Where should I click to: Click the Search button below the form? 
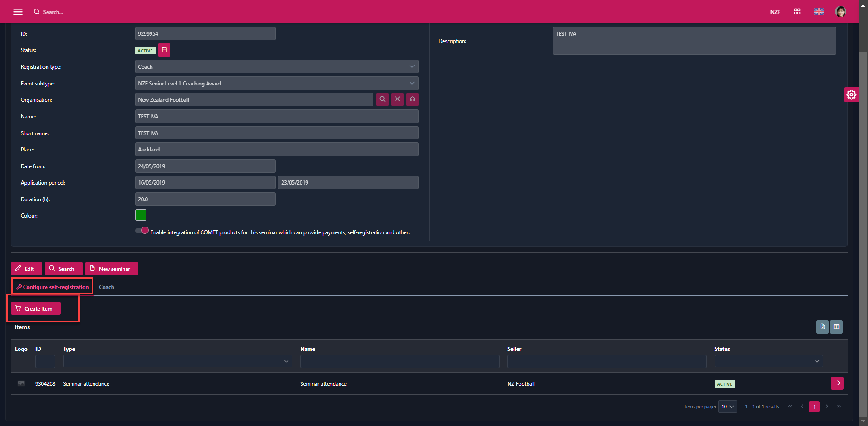(64, 269)
